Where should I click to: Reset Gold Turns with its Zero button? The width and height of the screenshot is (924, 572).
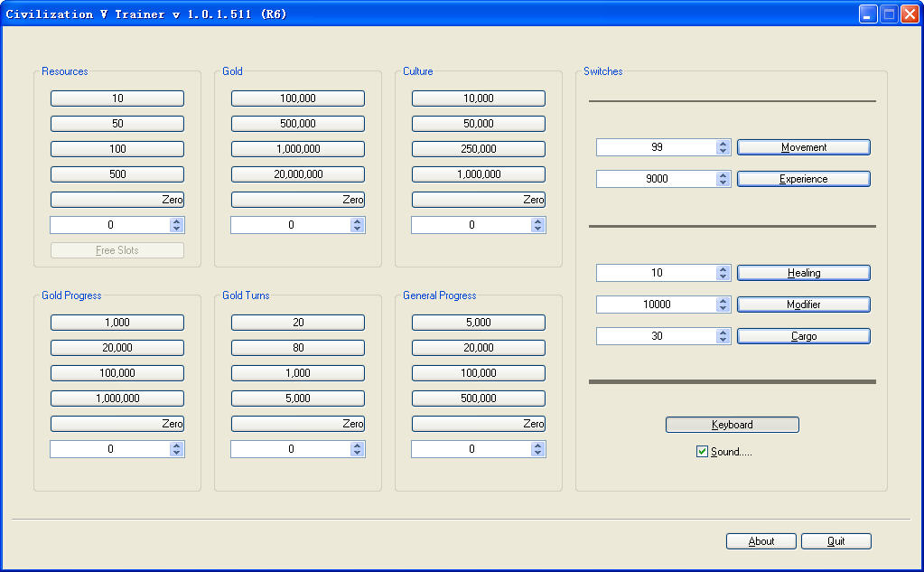click(298, 424)
